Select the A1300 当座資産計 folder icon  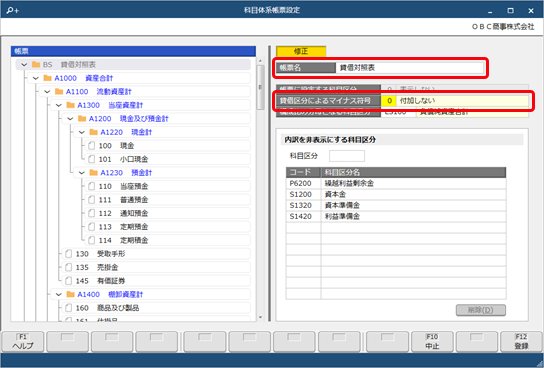70,105
